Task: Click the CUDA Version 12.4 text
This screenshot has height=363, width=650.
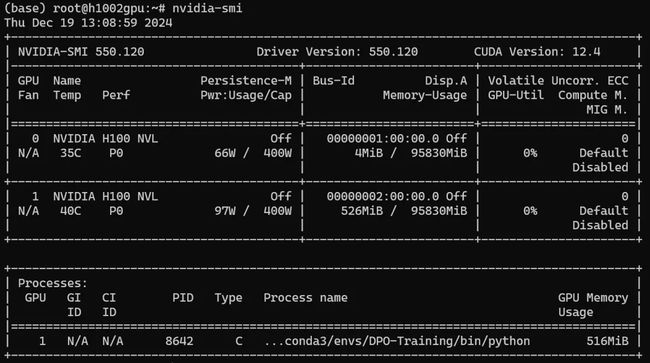Action: tap(537, 52)
